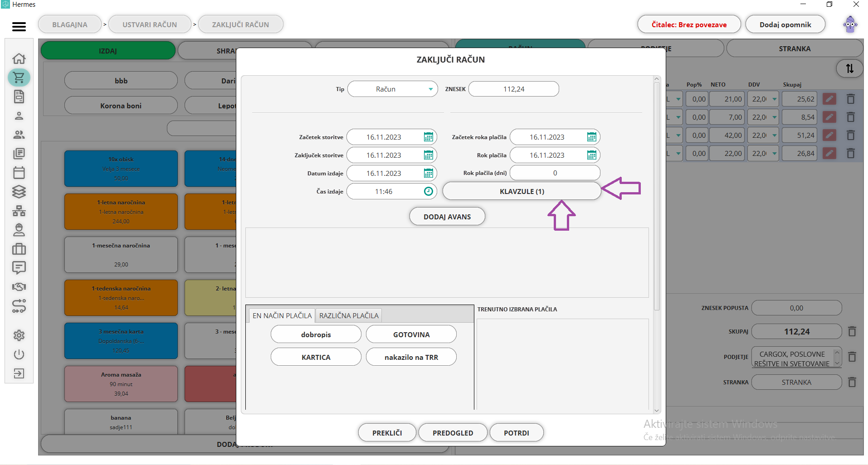Select the shopping cart sidebar icon
The width and height of the screenshot is (868, 465).
pos(19,77)
